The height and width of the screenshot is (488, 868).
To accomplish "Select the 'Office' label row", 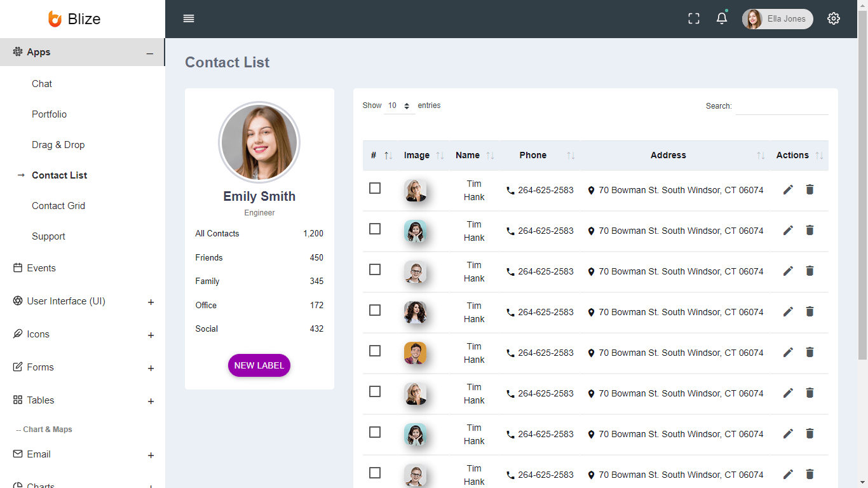I will click(259, 305).
